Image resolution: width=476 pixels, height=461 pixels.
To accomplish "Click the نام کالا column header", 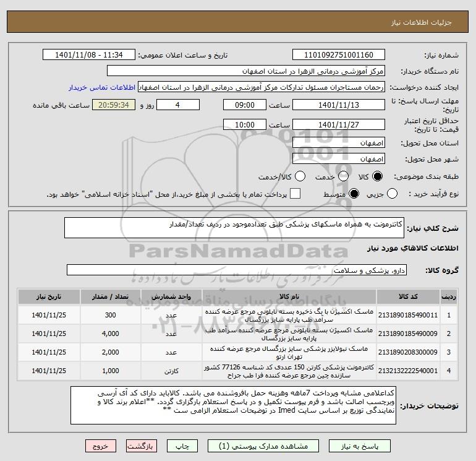I will coord(289,297).
